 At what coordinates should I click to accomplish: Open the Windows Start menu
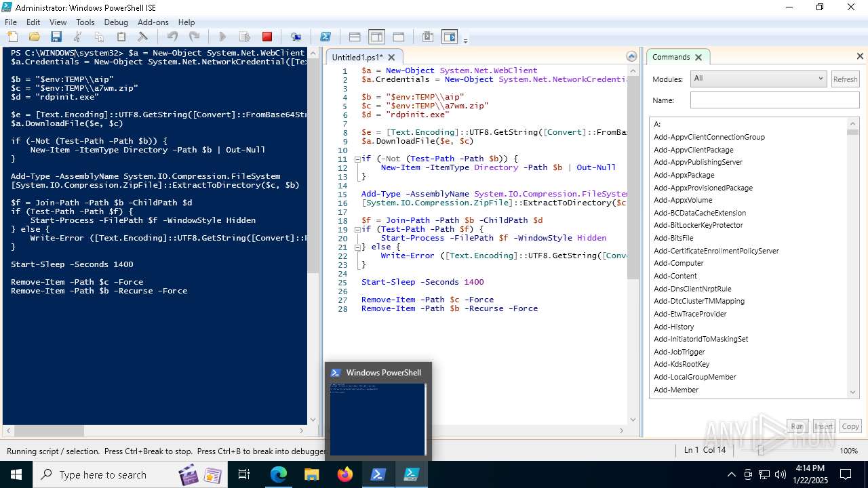coord(16,474)
